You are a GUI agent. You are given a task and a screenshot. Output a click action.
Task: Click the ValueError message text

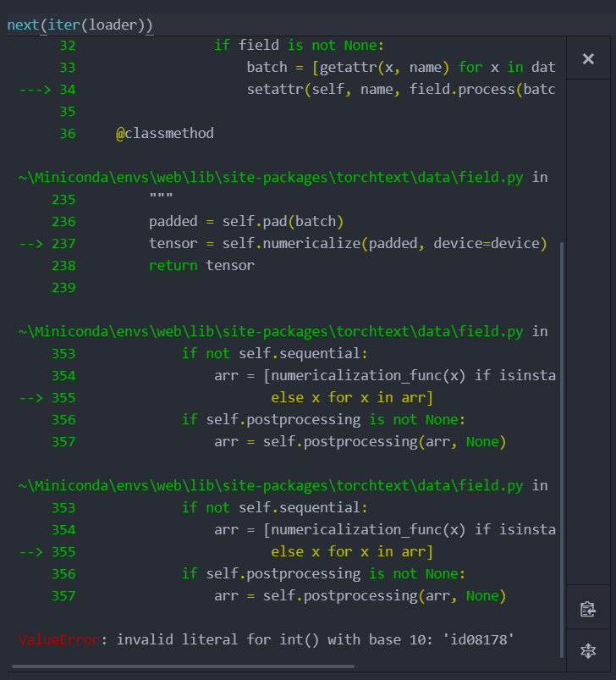[266, 639]
